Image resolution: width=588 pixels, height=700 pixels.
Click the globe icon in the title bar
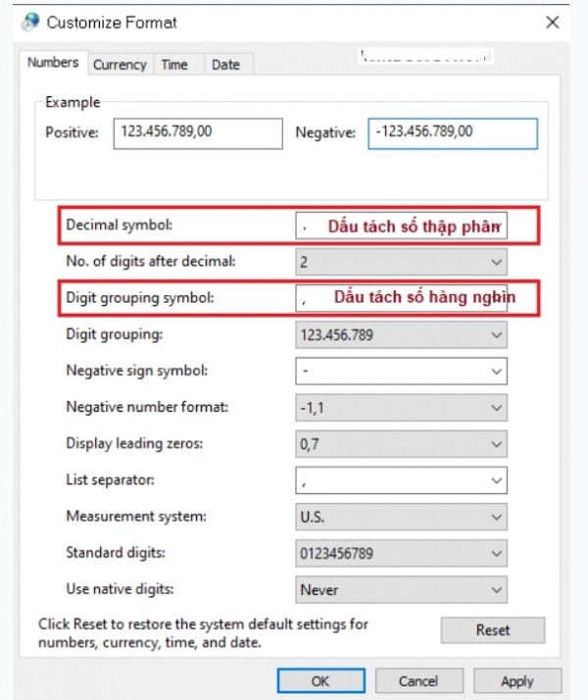(30, 22)
